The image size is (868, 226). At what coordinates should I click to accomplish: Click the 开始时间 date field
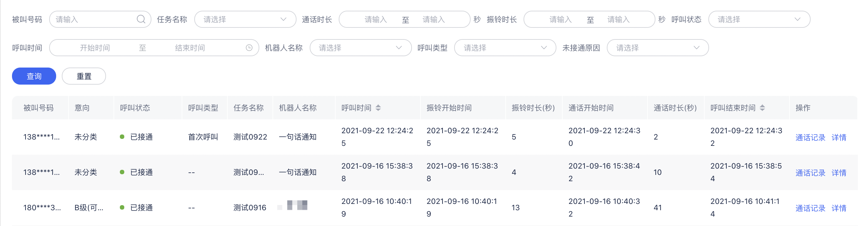coord(95,48)
